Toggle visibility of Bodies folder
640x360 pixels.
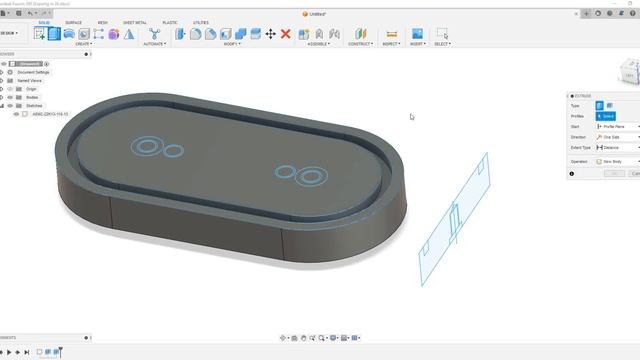click(10, 98)
